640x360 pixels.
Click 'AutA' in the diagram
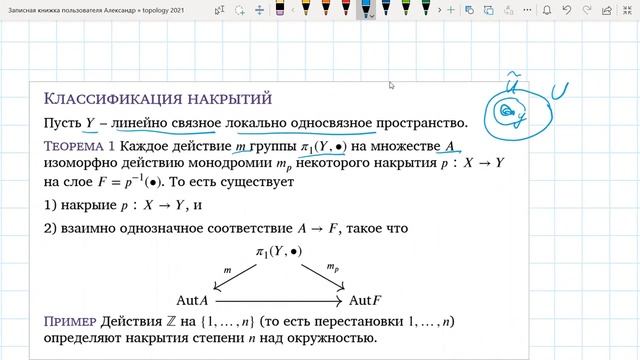point(192,301)
